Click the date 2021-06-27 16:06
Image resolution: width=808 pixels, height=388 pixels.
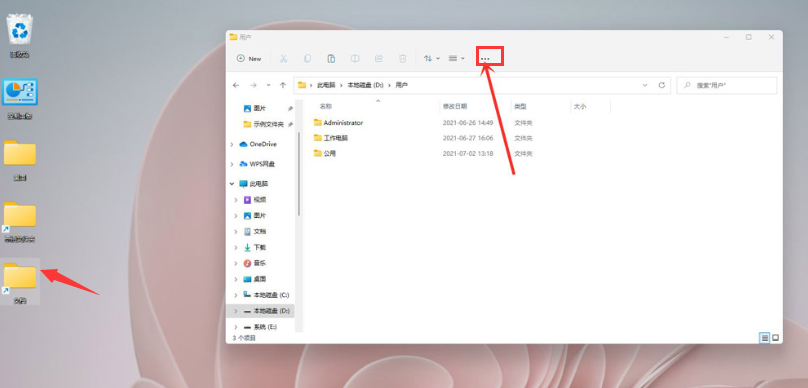(468, 139)
